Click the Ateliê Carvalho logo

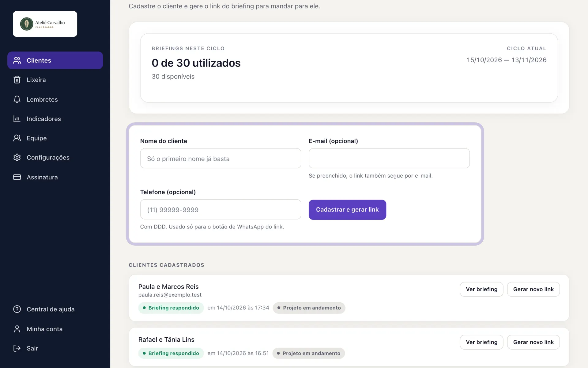[x=45, y=24]
